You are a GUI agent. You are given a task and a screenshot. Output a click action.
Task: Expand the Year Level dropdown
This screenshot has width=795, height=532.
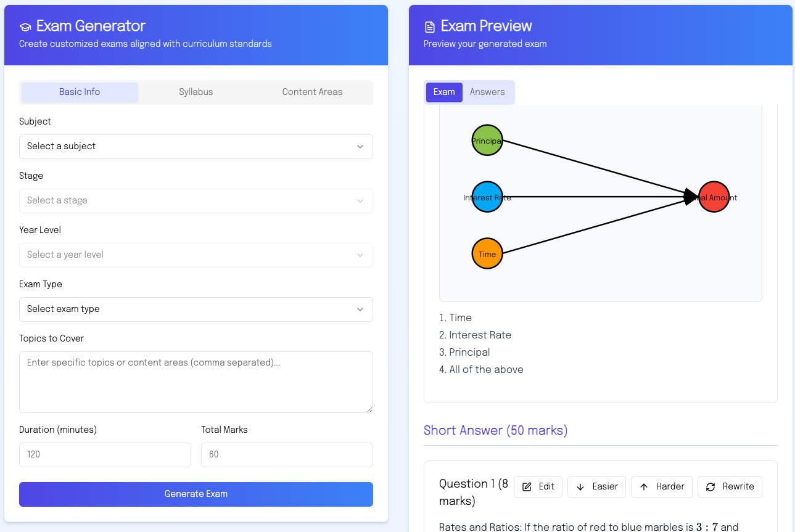[x=196, y=255]
